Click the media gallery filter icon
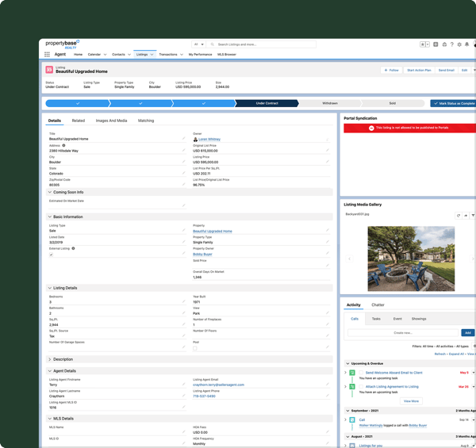The width and height of the screenshot is (476, 448). click(x=473, y=216)
